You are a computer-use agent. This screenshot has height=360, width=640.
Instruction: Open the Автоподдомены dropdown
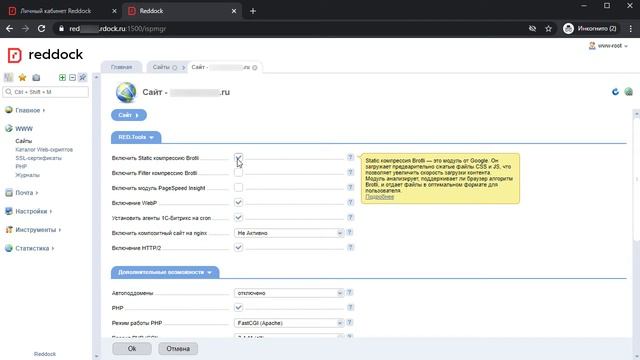(x=289, y=293)
